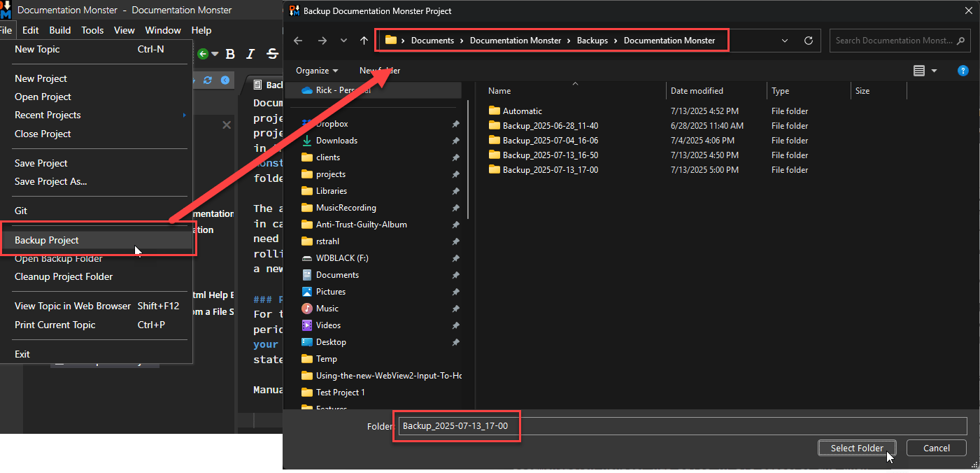The width and height of the screenshot is (980, 473).
Task: Clear search with the gray X icon
Action: pos(227,125)
